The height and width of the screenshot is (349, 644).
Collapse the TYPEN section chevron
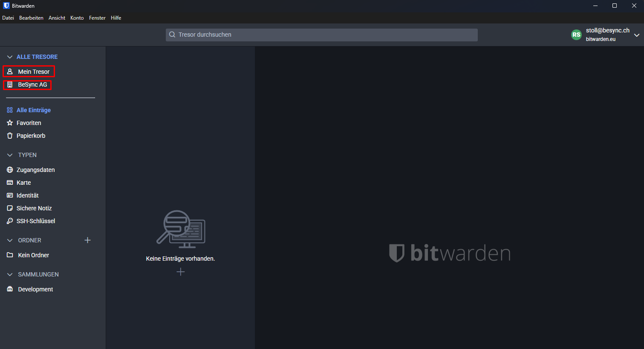(10, 155)
